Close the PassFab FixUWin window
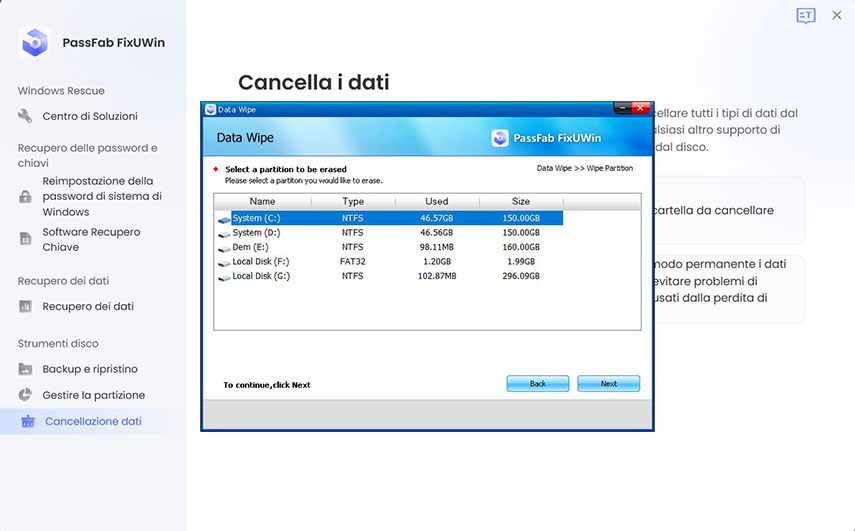The height and width of the screenshot is (531, 855). pyautogui.click(x=837, y=16)
